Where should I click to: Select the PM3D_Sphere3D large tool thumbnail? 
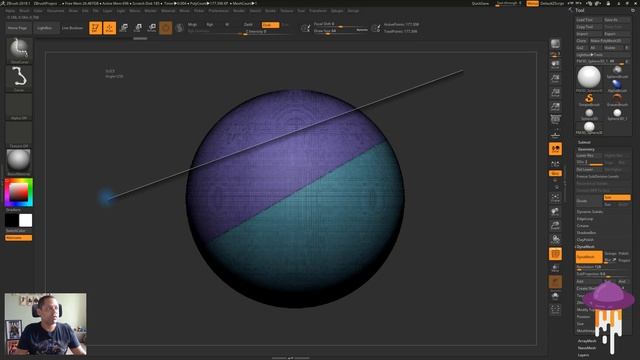point(589,78)
